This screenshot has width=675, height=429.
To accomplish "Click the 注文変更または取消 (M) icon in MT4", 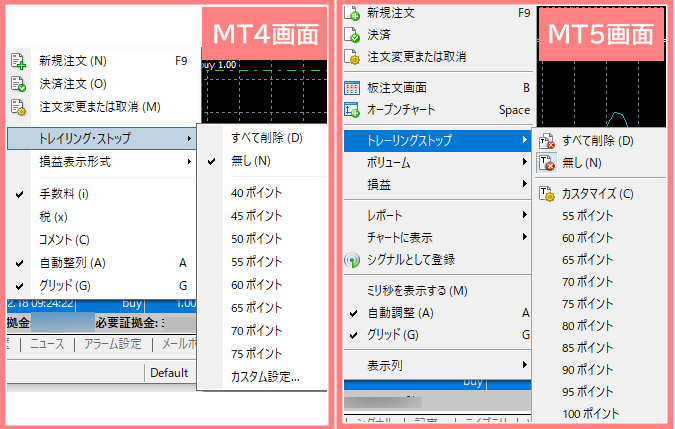I will (19, 107).
